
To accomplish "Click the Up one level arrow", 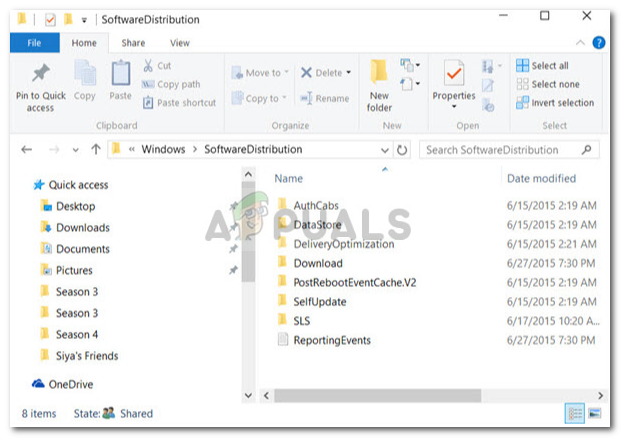I will pos(96,149).
